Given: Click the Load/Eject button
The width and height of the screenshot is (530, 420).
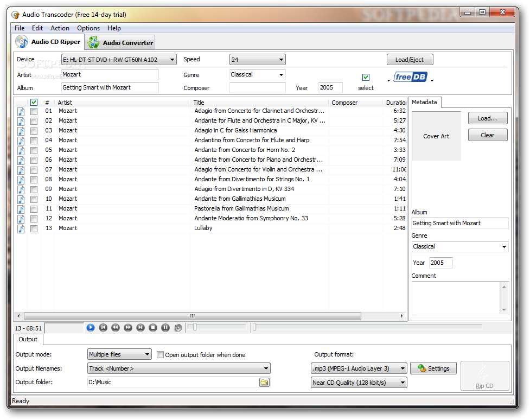Looking at the screenshot, I should pos(410,60).
